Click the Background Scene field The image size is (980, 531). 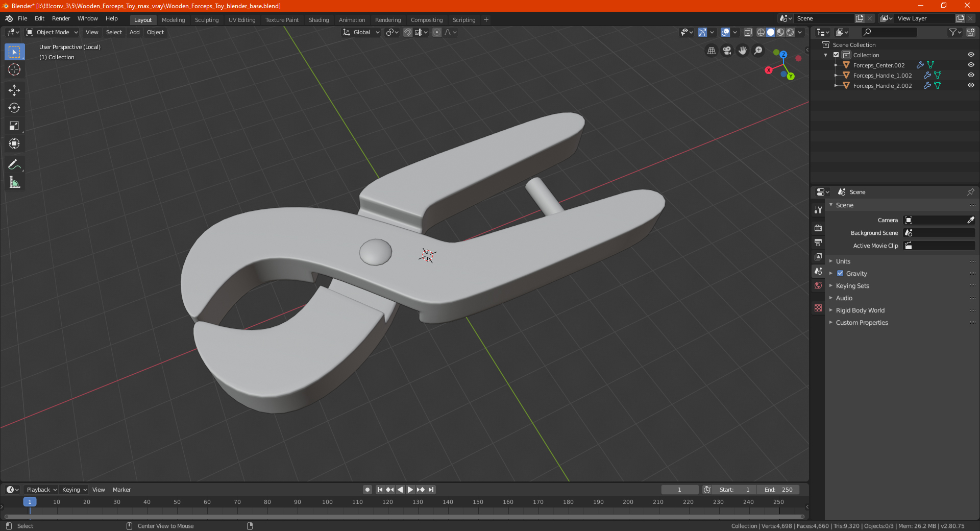pos(939,233)
